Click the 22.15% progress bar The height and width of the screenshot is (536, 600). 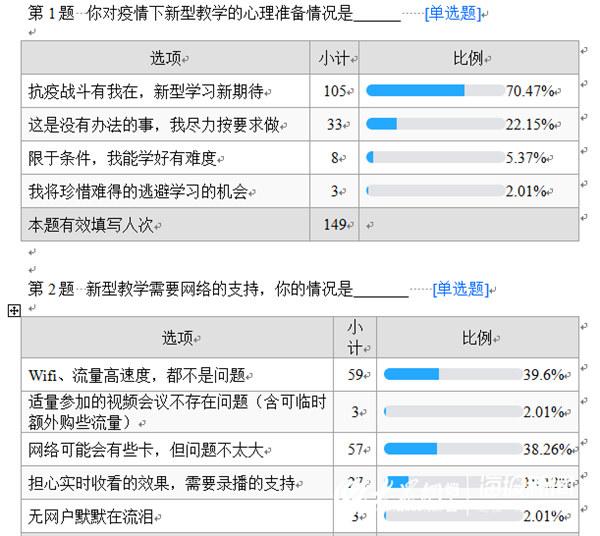click(435, 124)
